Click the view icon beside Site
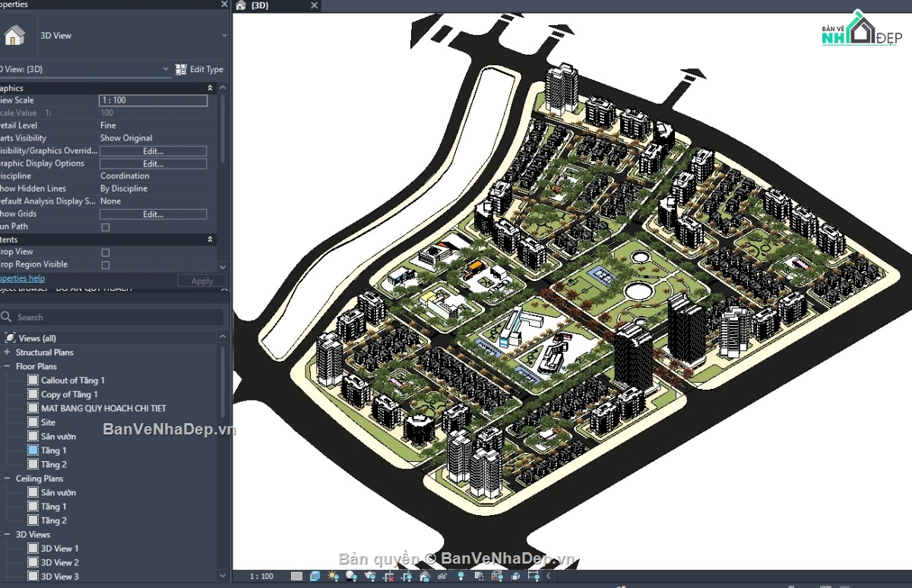Viewport: 912px width, 588px height. pos(33,422)
